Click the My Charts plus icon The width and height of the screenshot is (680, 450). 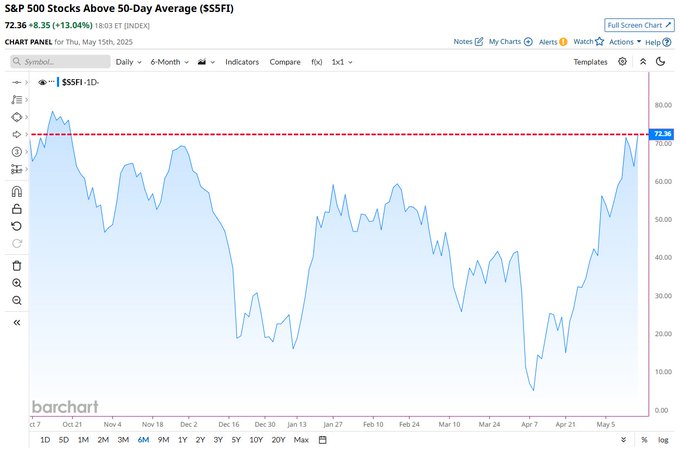[x=528, y=42]
